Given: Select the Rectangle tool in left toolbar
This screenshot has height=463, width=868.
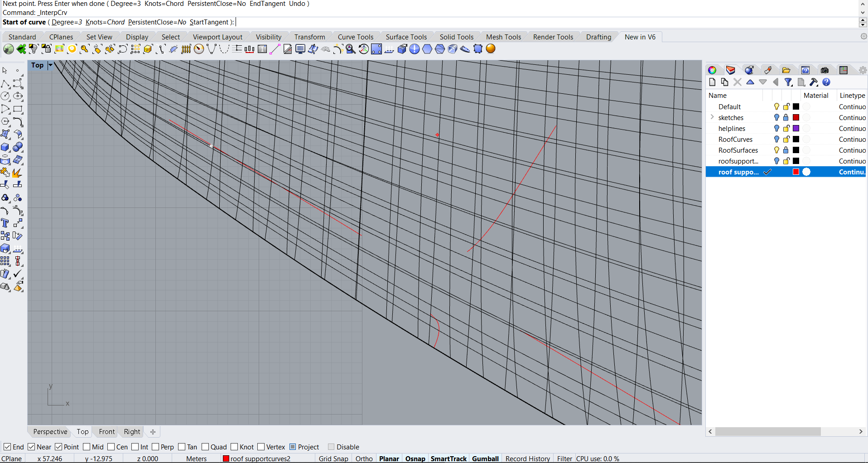Looking at the screenshot, I should (18, 109).
